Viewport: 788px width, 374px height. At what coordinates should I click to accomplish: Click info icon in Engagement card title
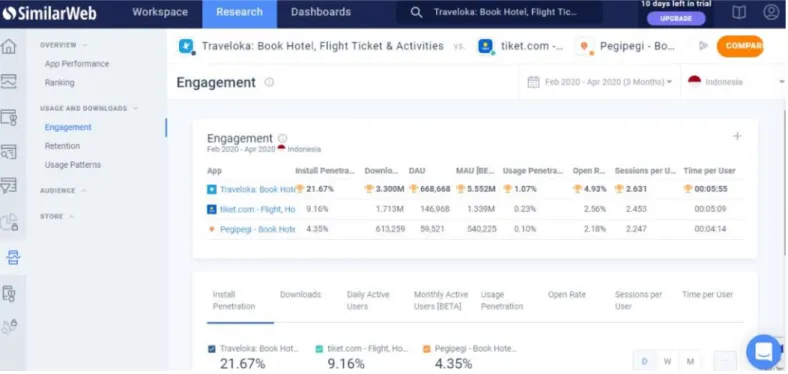(282, 138)
